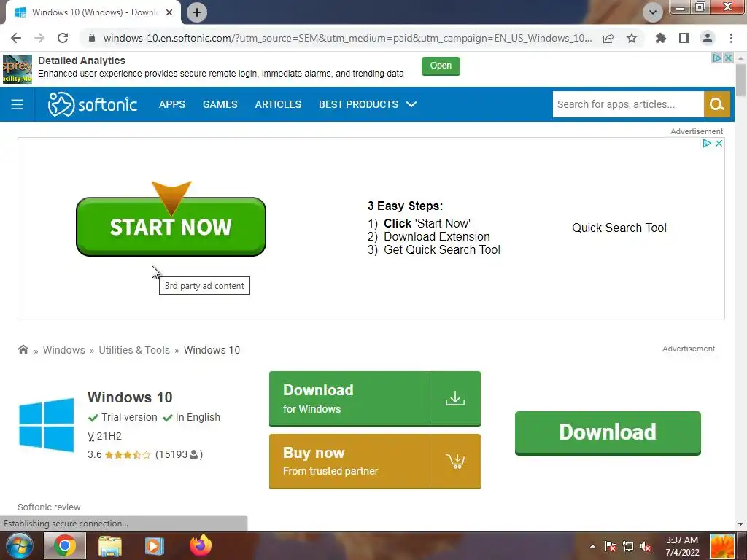The image size is (747, 560).
Task: Close the Quick Search Tool ad
Action: [x=719, y=144]
